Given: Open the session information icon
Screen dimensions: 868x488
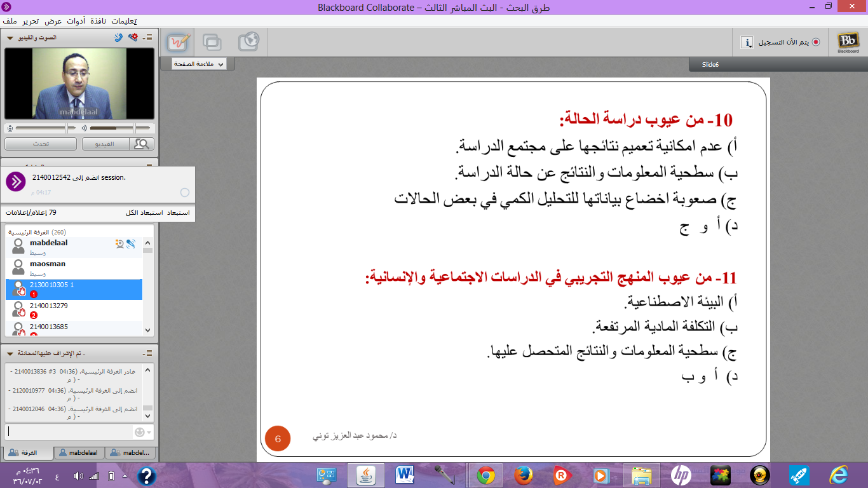Looking at the screenshot, I should click(747, 43).
